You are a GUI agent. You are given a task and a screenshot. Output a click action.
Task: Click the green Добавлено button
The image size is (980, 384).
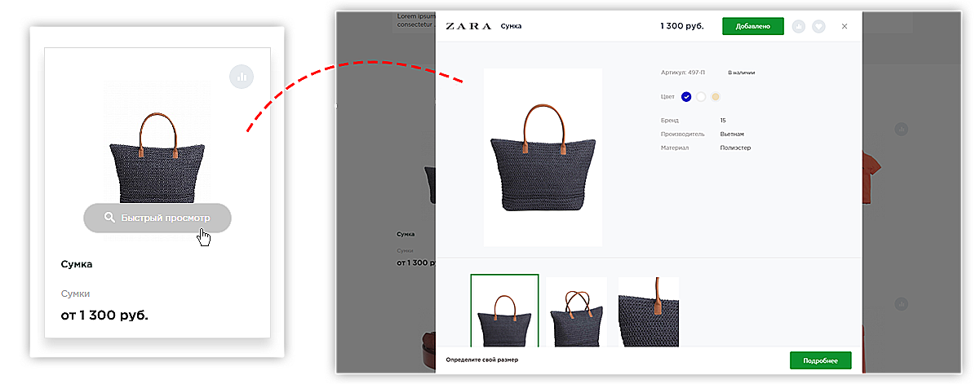point(752,26)
